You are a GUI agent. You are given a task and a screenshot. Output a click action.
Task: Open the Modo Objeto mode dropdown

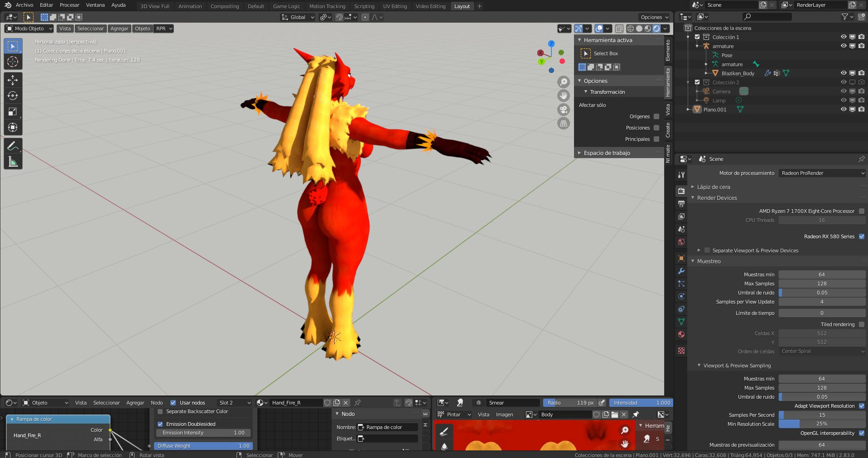pos(29,29)
